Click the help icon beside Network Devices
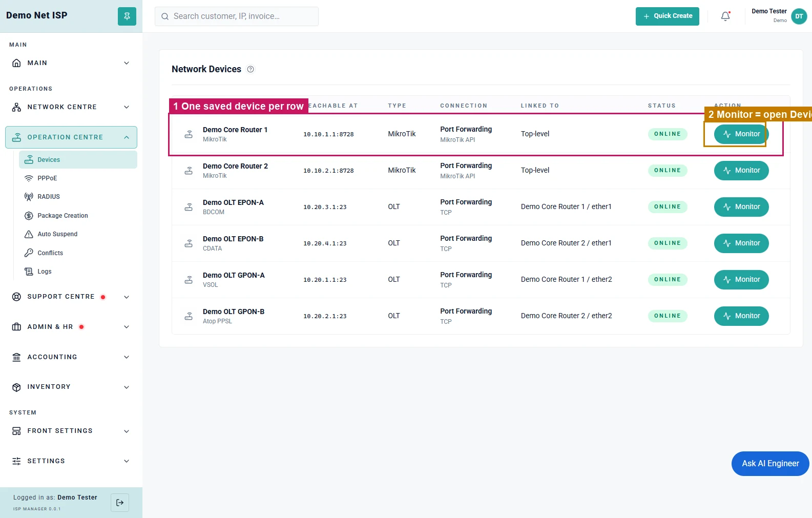The width and height of the screenshot is (812, 518). pyautogui.click(x=251, y=69)
